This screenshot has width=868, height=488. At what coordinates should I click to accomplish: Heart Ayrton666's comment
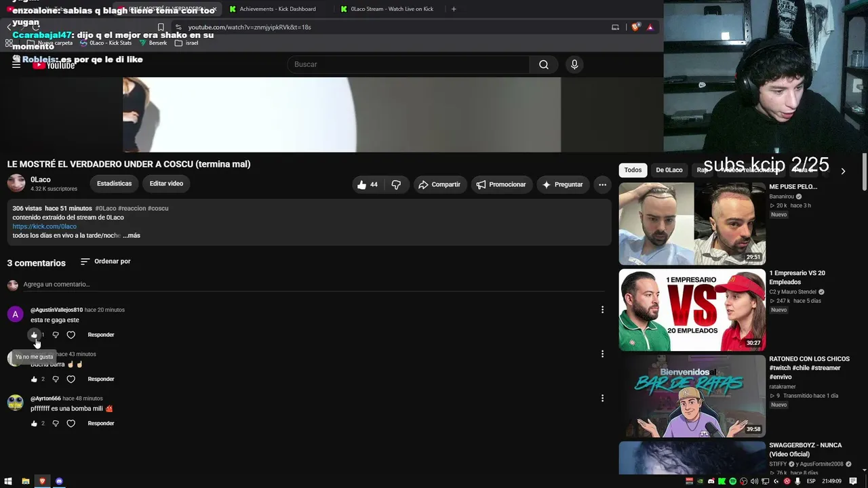(71, 424)
